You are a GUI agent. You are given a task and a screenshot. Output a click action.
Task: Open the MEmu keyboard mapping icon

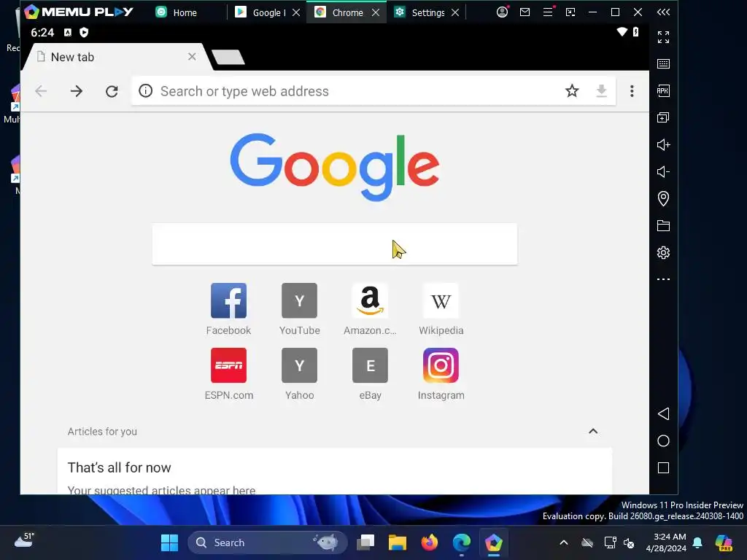click(x=663, y=64)
